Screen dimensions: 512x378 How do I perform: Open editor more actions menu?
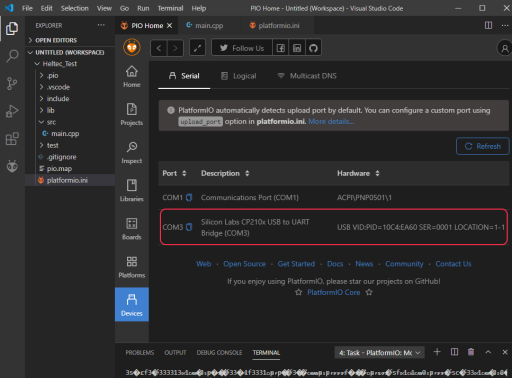coord(505,25)
